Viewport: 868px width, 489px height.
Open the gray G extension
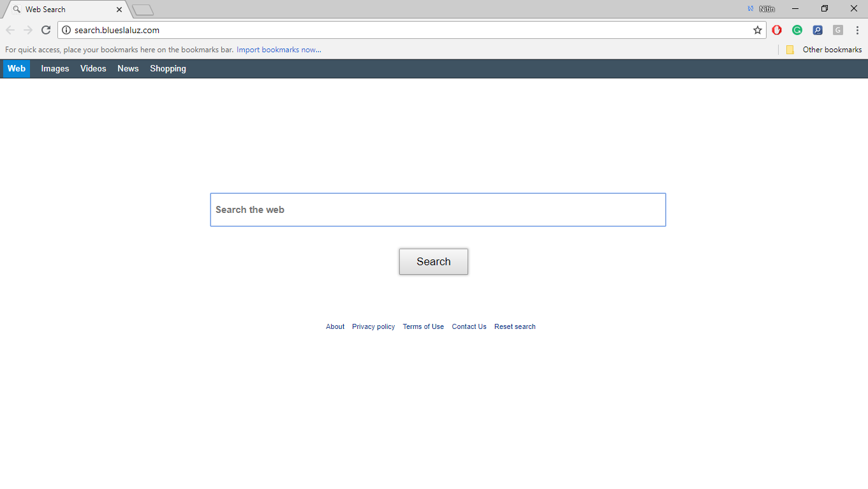coord(837,29)
